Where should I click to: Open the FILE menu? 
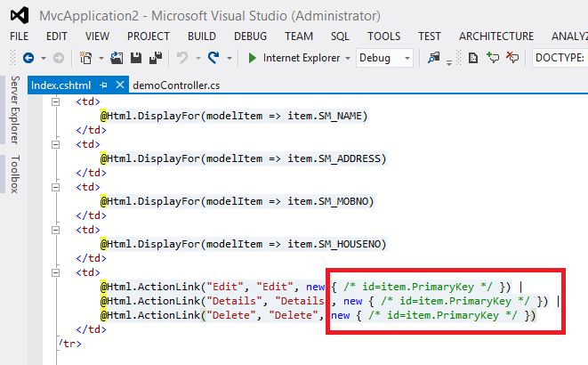pyautogui.click(x=19, y=36)
